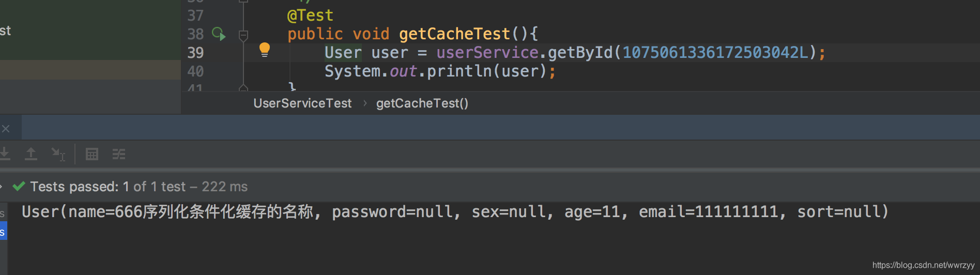Screen dimensions: 980x275
Task: Click the sort/expand lines toolbar icon
Action: point(119,154)
